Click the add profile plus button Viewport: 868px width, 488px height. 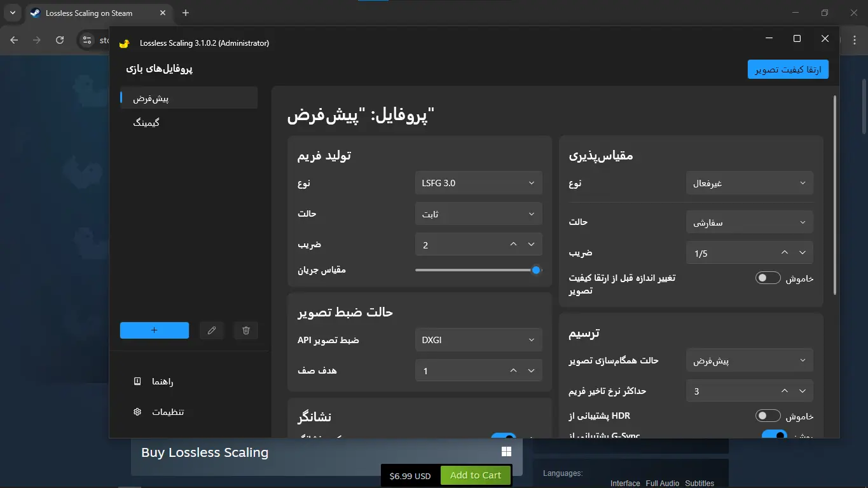point(155,330)
